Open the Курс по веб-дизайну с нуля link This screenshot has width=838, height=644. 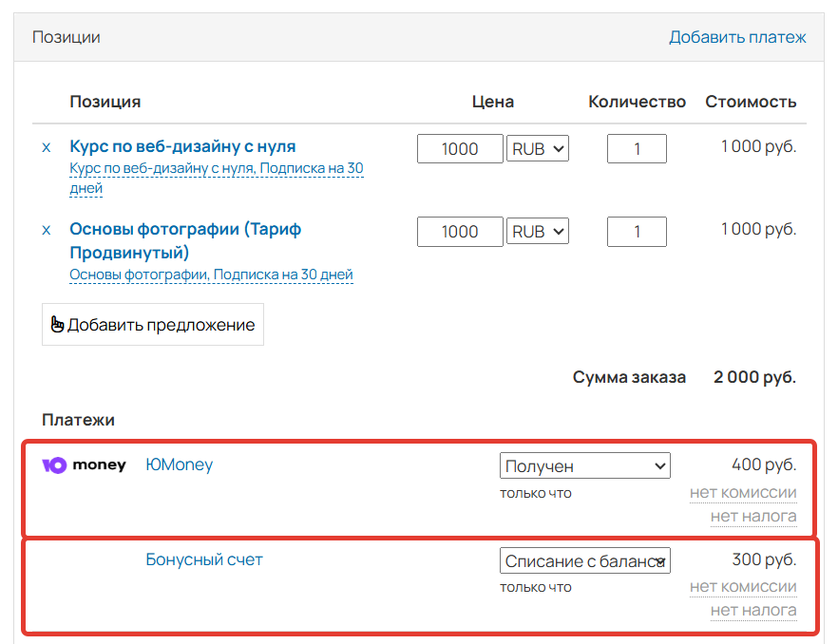[x=182, y=146]
